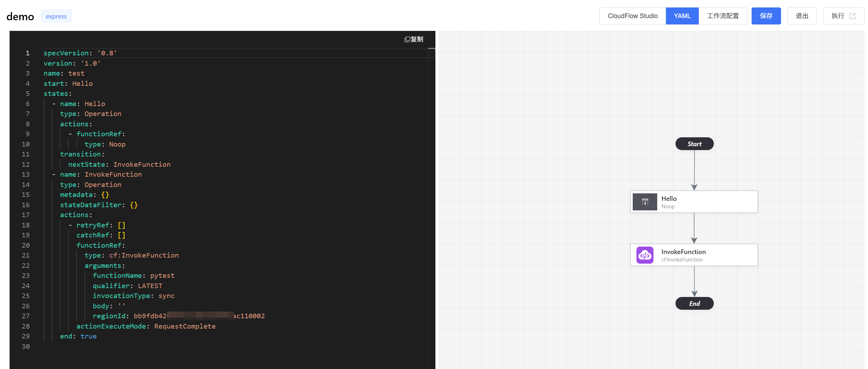Screen dimensions: 868x369
Task: Click functionName: pytest line
Action: point(133,275)
